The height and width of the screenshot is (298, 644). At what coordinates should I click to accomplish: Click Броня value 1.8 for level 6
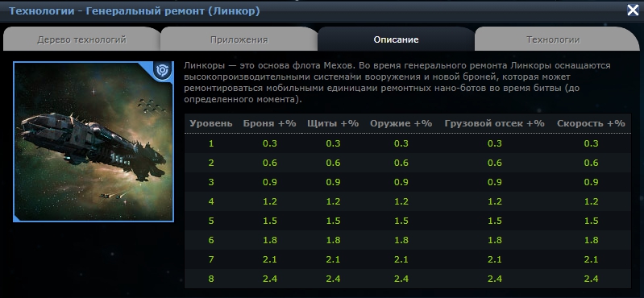tap(270, 240)
